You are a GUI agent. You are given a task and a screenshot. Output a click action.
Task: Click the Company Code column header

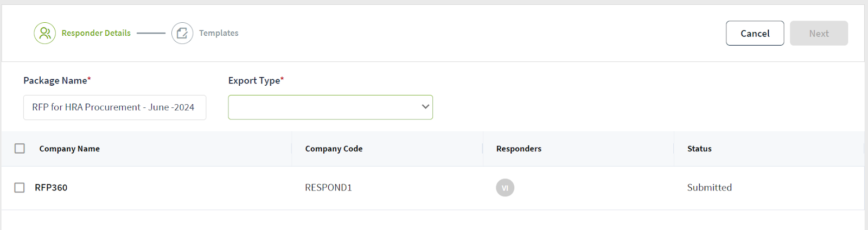tap(334, 149)
